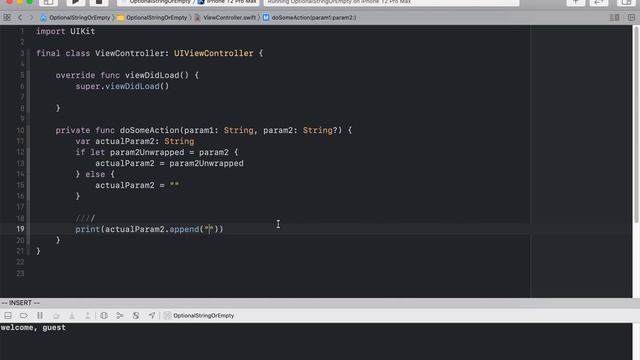Click line number 19 in gutter
The height and width of the screenshot is (360, 640).
point(20,229)
